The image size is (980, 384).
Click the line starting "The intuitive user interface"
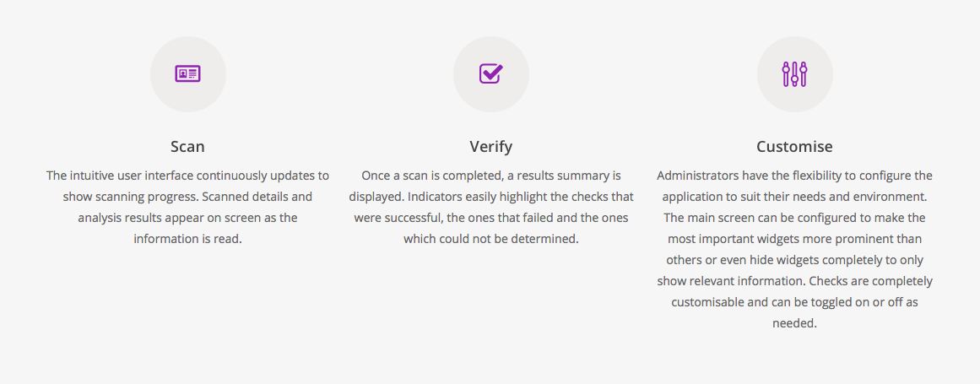click(x=187, y=176)
